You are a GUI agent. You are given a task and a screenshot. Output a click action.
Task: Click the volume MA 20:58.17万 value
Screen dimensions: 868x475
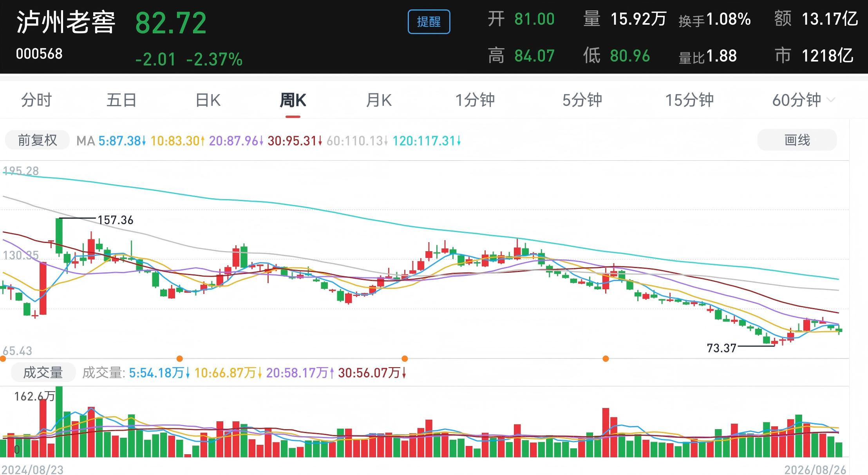tap(300, 373)
